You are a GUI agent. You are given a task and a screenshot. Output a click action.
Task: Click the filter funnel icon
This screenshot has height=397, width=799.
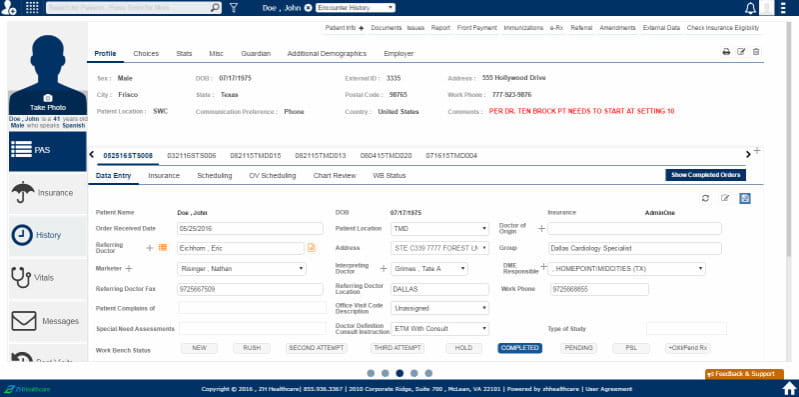click(x=233, y=8)
